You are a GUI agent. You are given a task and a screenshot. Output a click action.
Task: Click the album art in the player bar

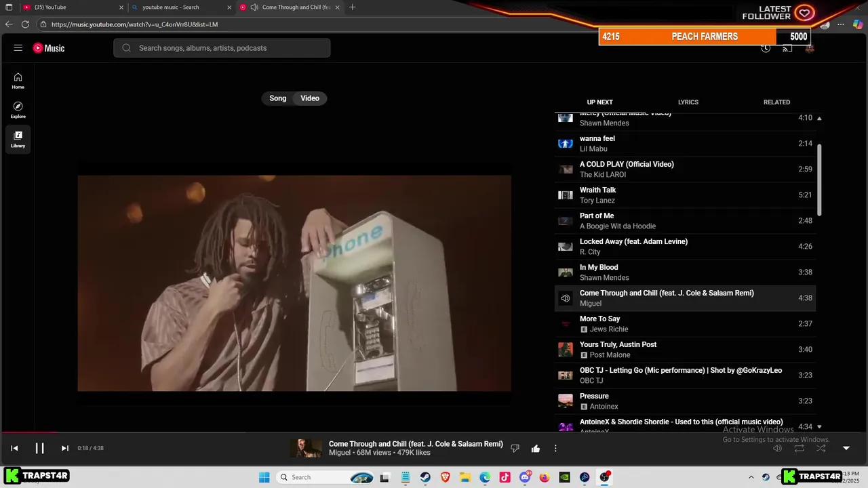click(307, 448)
